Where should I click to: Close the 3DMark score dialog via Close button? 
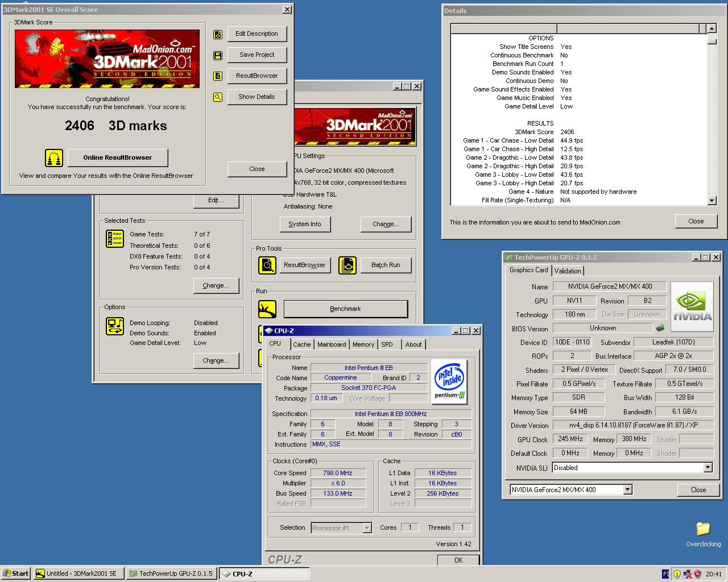257,169
